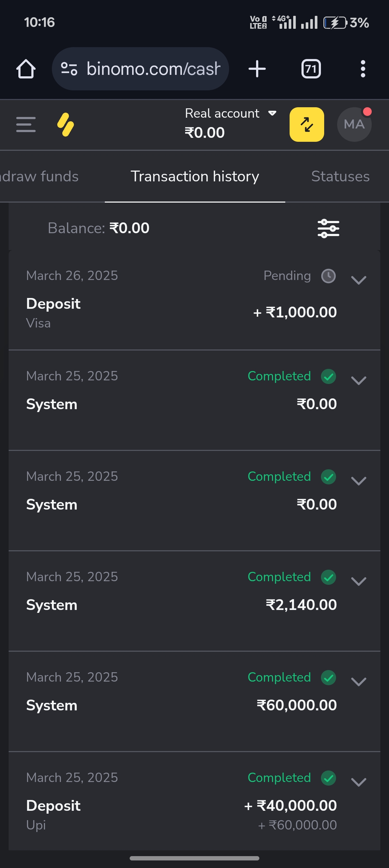Switch to the Withdraw funds tab
Screen dimensions: 389x868
39,177
